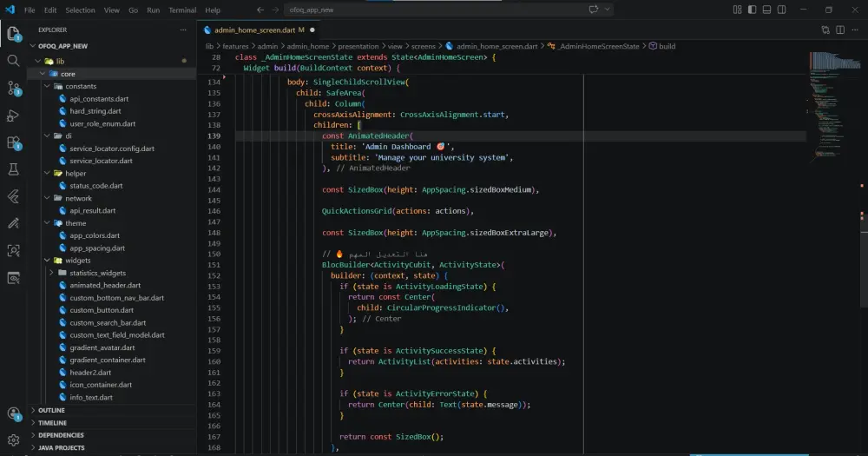
Task: Collapse the lib folder
Action: (x=37, y=61)
